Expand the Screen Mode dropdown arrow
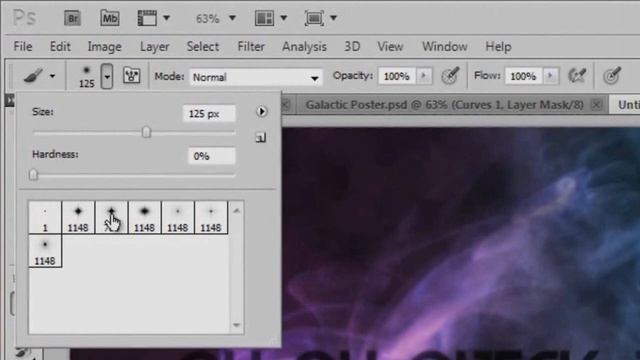Screen dimensions: 640x360 [333, 18]
